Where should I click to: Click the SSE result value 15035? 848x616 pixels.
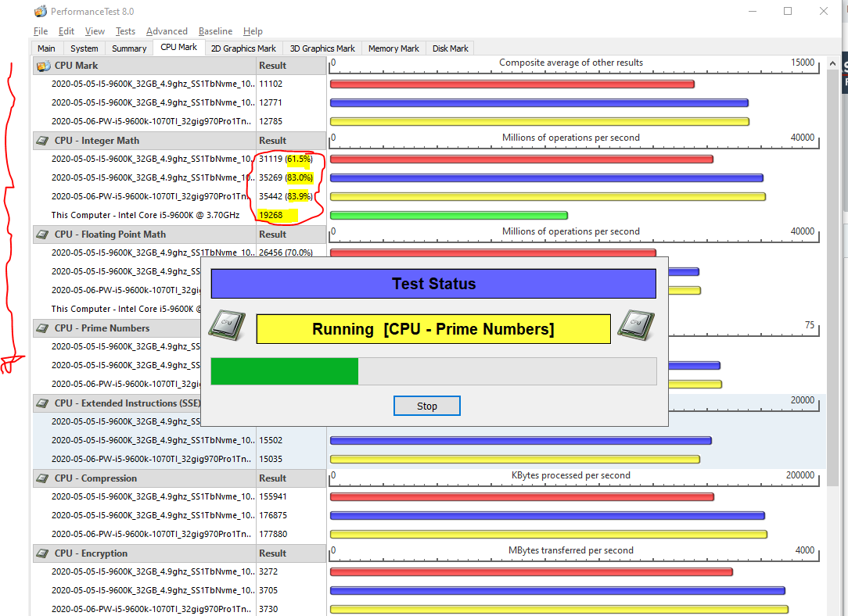(x=271, y=460)
